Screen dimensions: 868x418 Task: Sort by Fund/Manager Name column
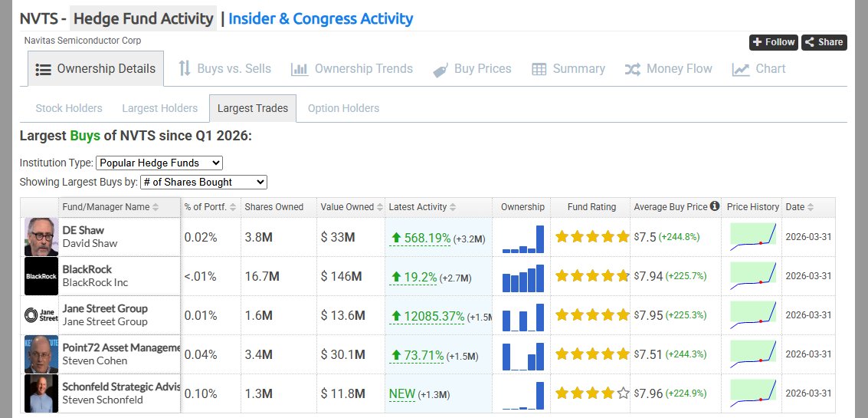coord(110,207)
